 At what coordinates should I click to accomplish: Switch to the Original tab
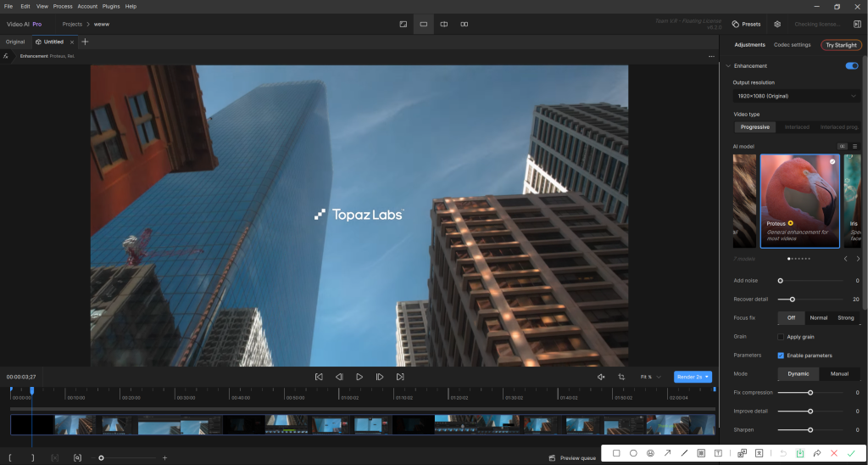coord(15,42)
